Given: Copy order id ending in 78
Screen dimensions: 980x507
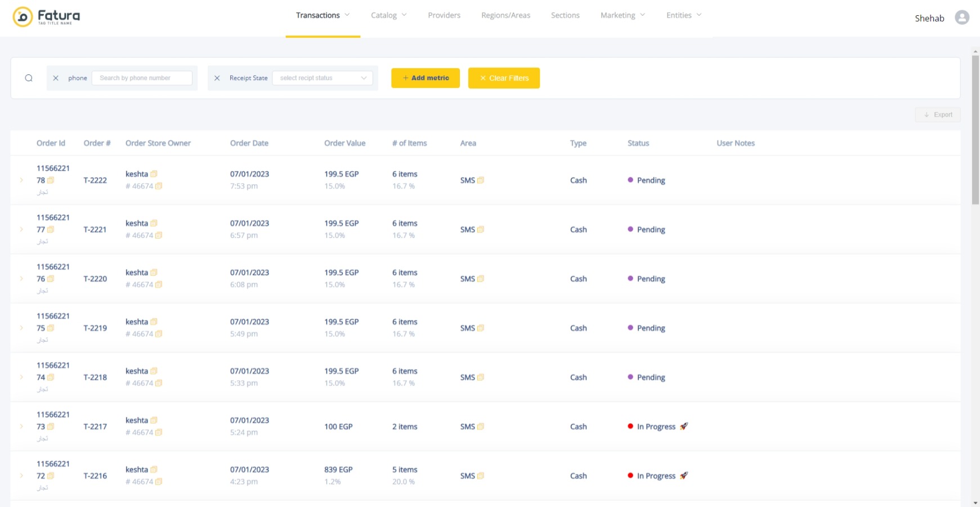Looking at the screenshot, I should coord(51,180).
